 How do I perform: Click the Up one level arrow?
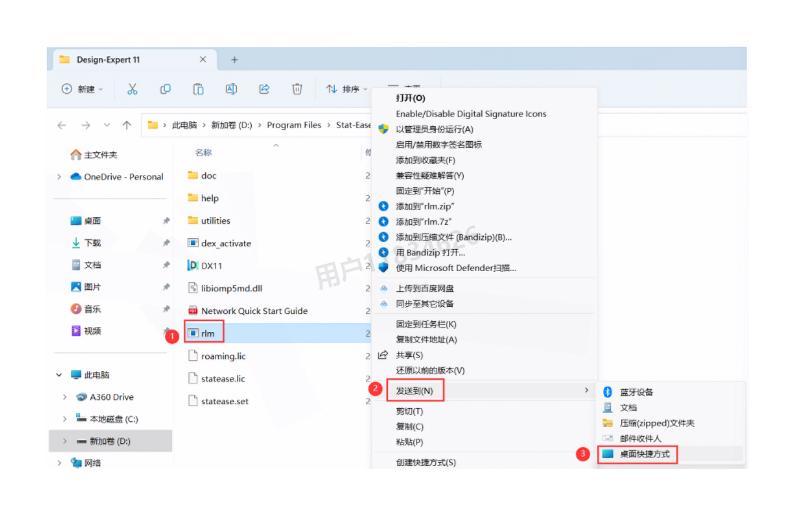point(127,125)
